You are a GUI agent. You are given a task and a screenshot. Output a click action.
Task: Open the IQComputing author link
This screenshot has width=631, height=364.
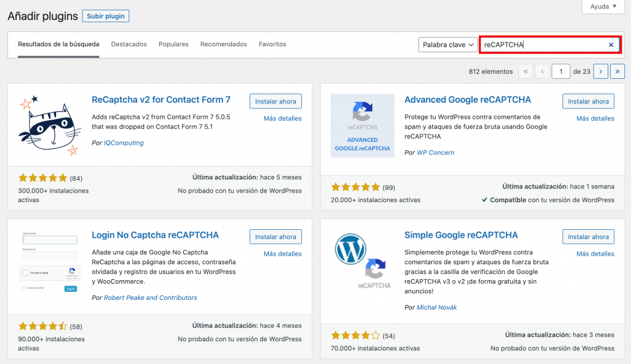click(124, 143)
